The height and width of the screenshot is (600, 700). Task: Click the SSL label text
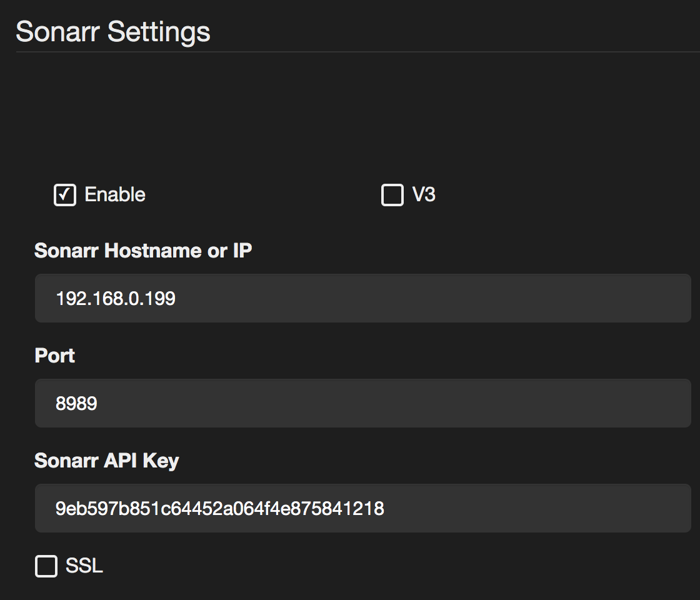(x=83, y=566)
